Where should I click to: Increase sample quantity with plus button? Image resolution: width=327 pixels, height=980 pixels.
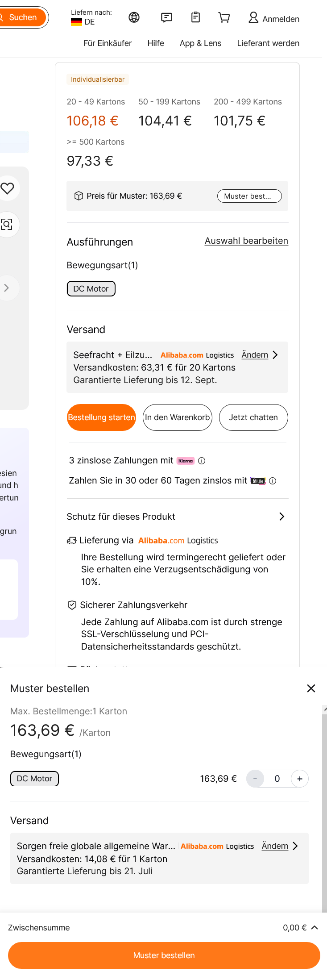tap(299, 779)
